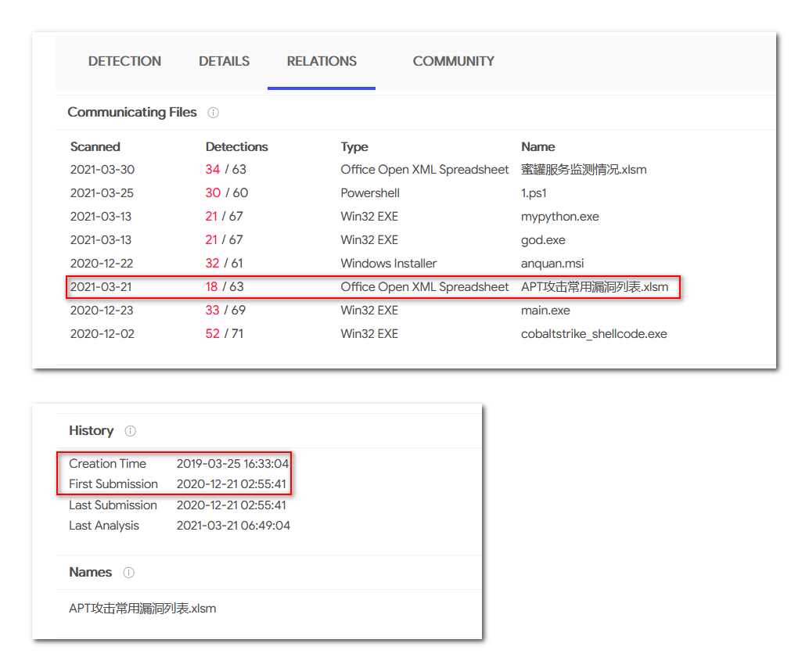Select the RELATIONS tab
Viewport: 809px width, 672px height.
click(x=322, y=61)
